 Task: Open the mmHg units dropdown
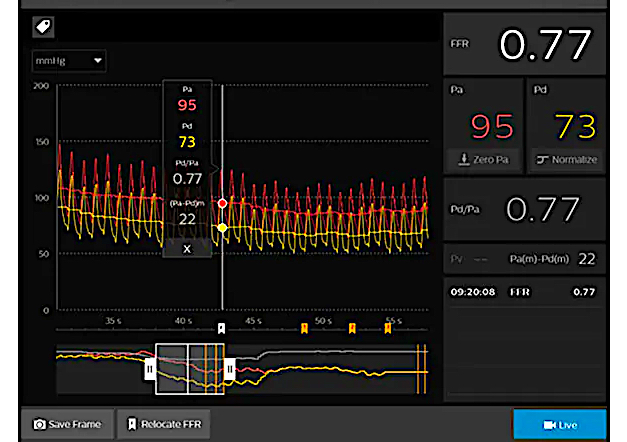coord(69,61)
